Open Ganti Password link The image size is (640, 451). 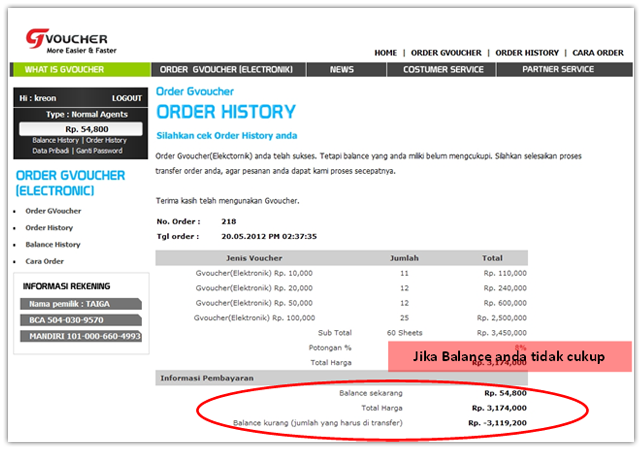point(99,151)
